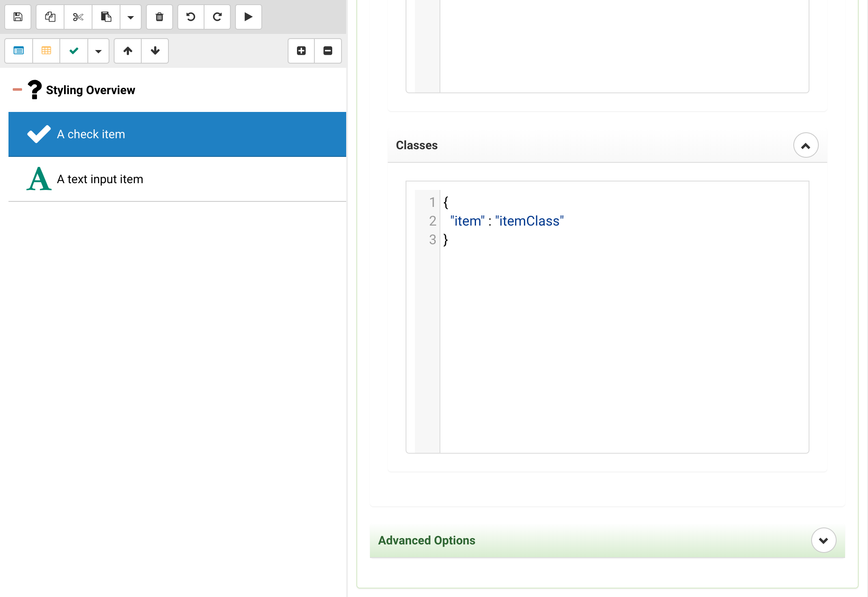
Task: Click the save icon in the toolbar
Action: (18, 17)
